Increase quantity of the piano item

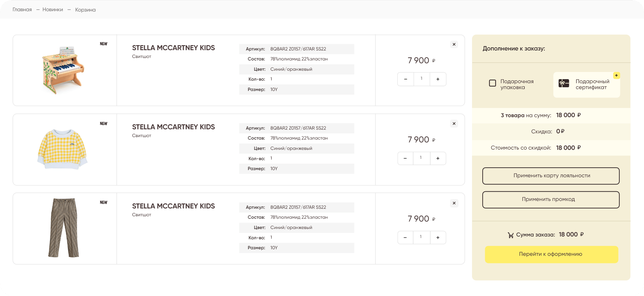[x=438, y=79]
